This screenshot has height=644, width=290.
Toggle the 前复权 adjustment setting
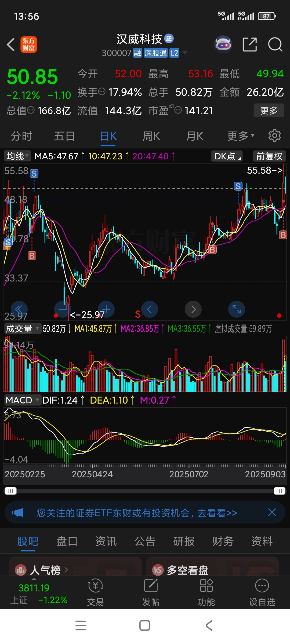(x=269, y=156)
